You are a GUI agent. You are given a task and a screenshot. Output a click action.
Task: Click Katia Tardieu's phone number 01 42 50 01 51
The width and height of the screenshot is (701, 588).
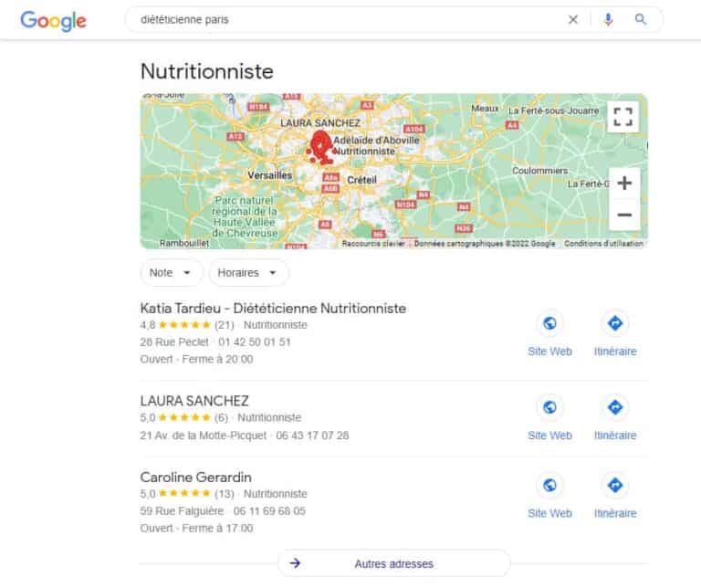coord(255,342)
